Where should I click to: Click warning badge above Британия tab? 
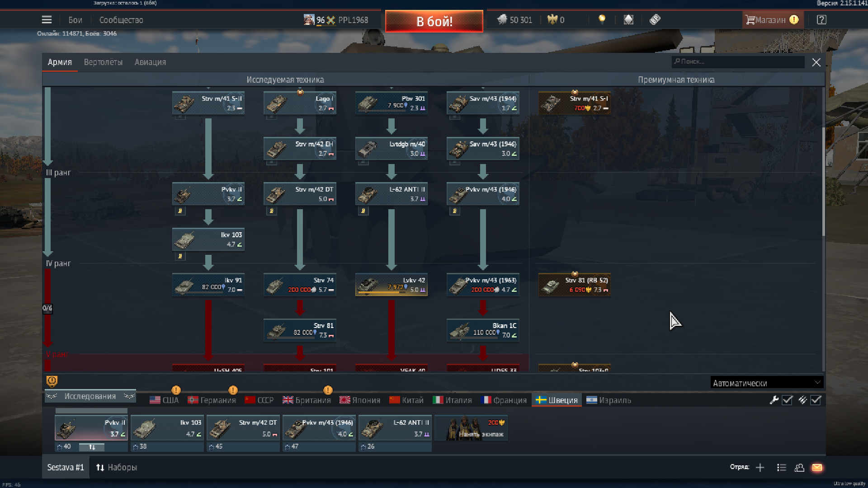pyautogui.click(x=328, y=390)
